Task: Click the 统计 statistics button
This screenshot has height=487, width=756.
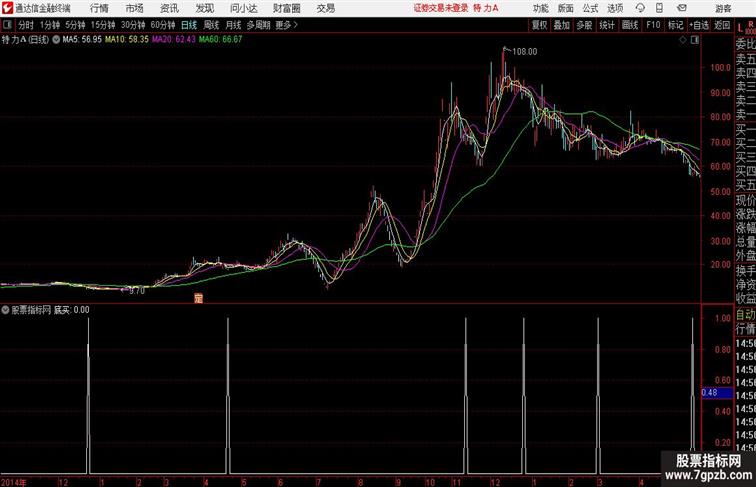Action: click(607, 25)
